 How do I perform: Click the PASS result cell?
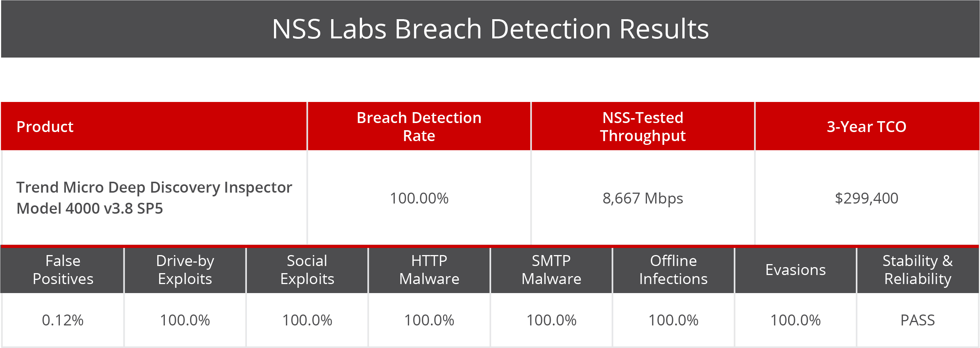(918, 320)
